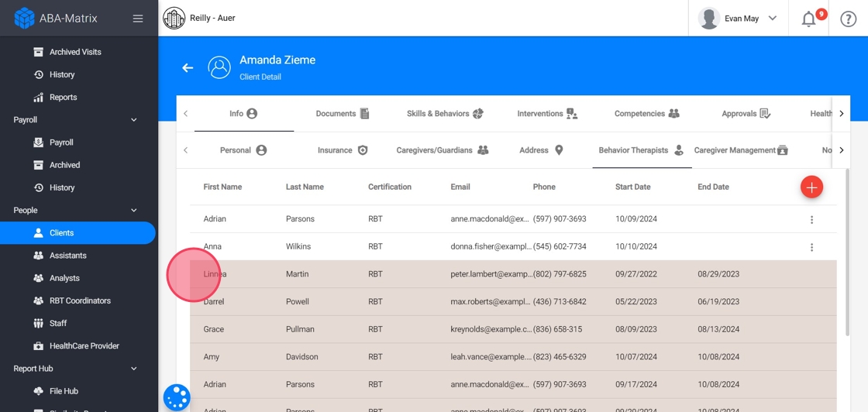Select the Caregivers/Guardians sub-tab
This screenshot has width=868, height=412.
pos(442,150)
